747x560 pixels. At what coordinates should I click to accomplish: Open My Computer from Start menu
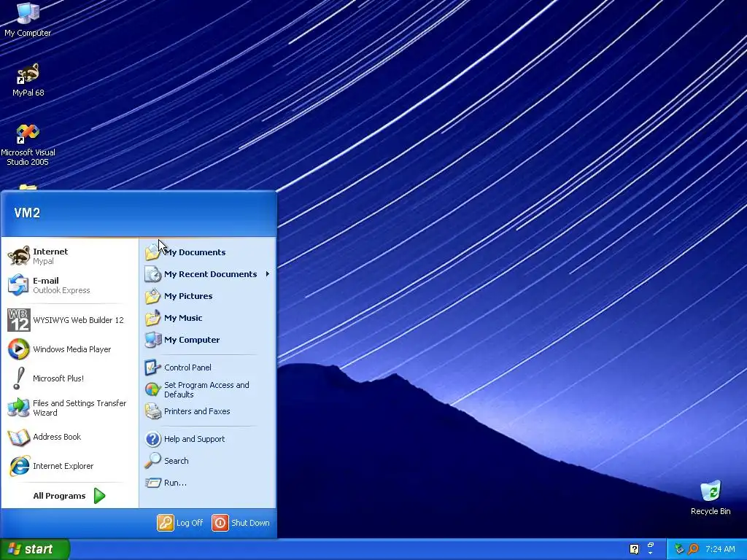tap(208, 340)
